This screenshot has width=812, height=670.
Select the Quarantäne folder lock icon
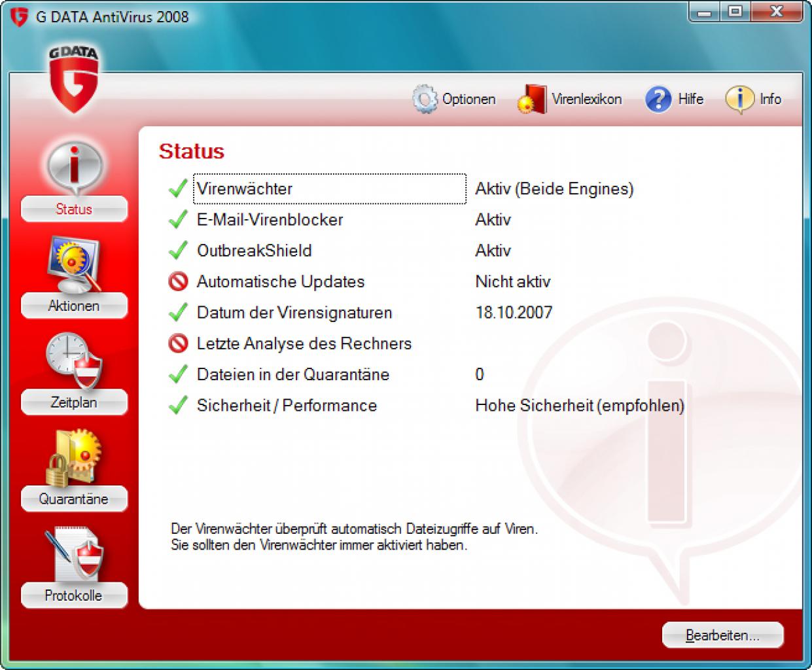coord(73,458)
